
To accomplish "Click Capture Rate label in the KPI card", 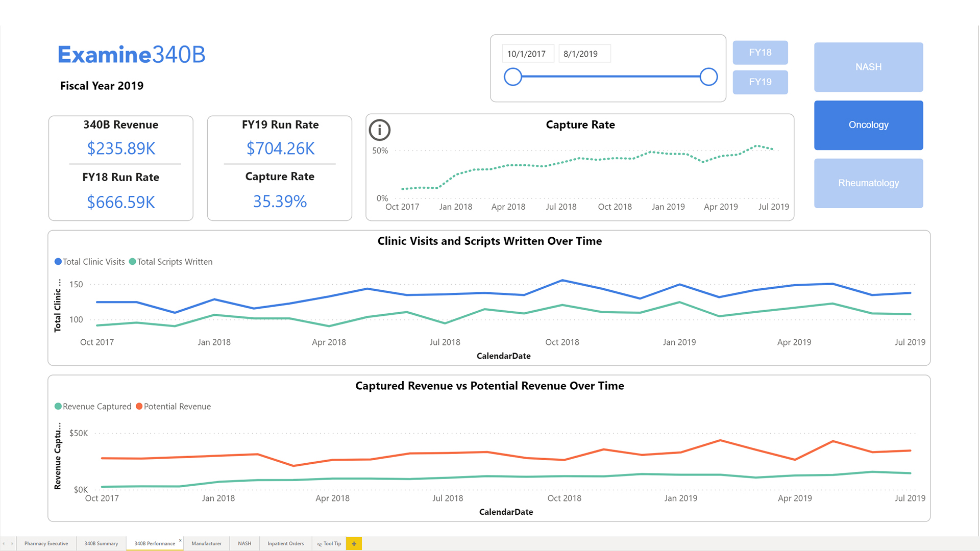I will (280, 177).
